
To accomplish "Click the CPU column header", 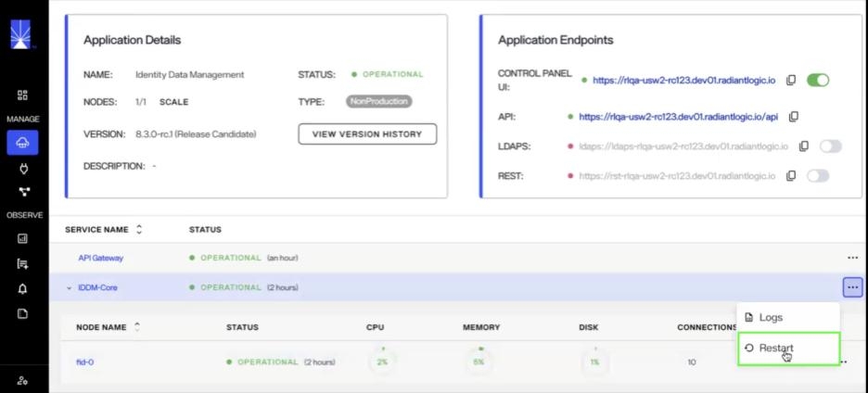I will pyautogui.click(x=376, y=327).
